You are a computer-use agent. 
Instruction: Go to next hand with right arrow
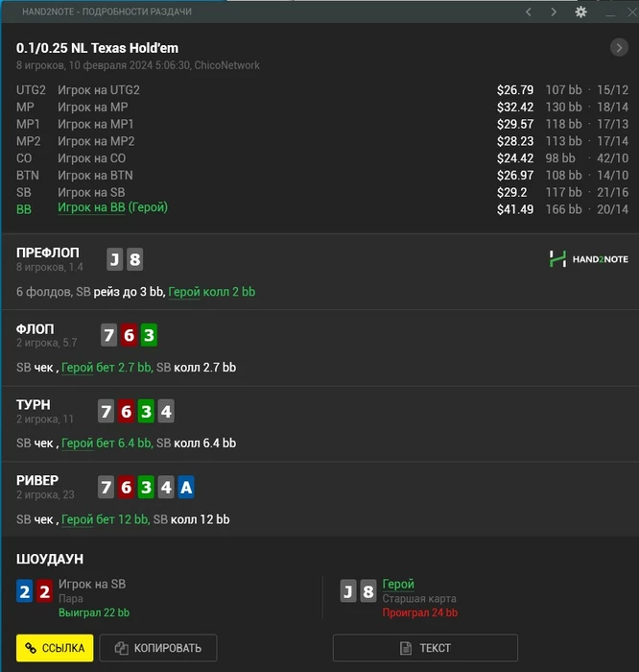[x=554, y=12]
